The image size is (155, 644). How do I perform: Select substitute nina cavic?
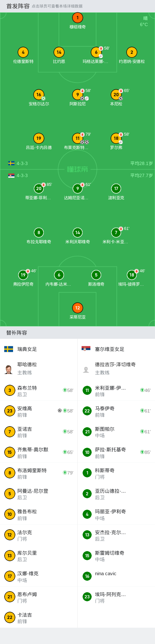[116, 576]
